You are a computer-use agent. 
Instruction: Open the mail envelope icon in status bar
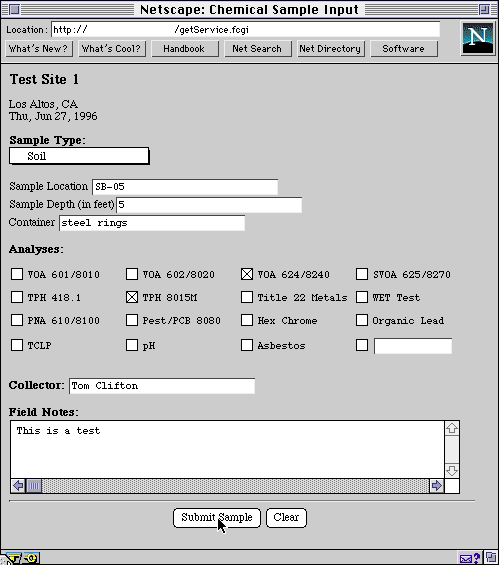tap(466, 559)
